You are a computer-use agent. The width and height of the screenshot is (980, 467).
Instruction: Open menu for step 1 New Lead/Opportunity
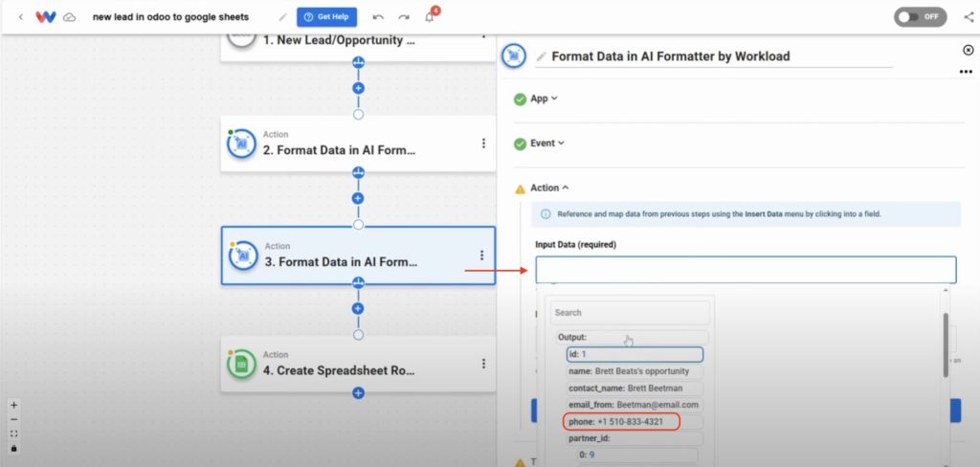coord(482,36)
